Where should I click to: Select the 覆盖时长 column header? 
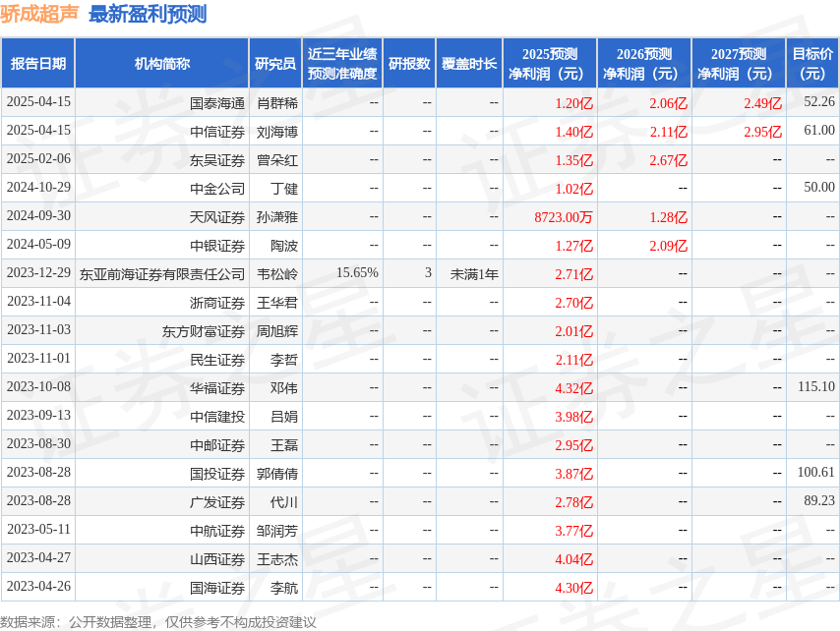click(x=469, y=63)
